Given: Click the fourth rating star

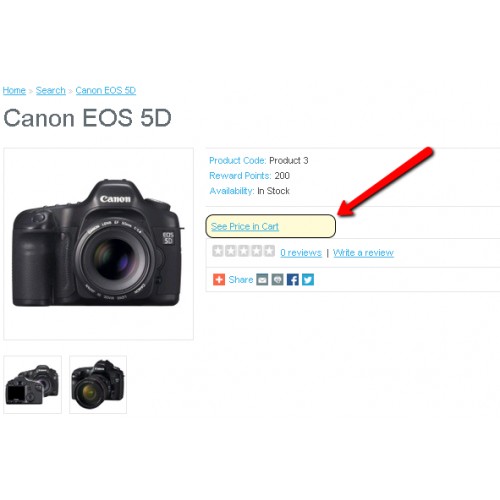Looking at the screenshot, I should (256, 251).
